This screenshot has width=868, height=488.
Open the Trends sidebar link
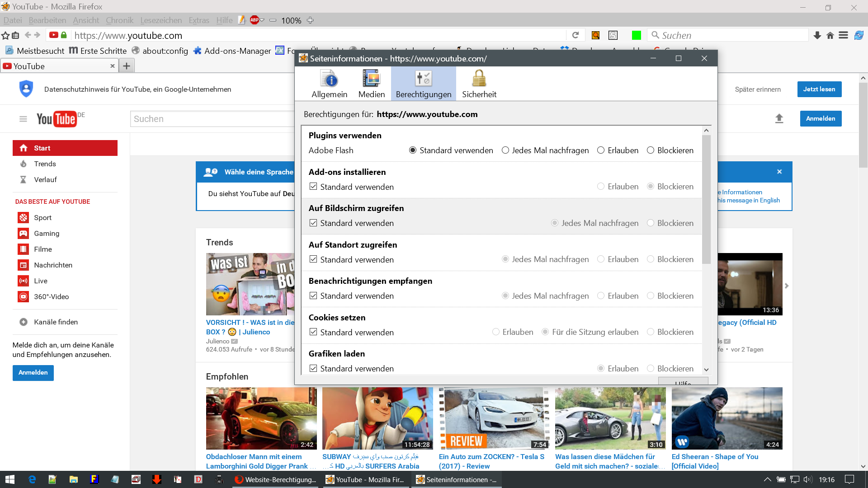click(45, 164)
